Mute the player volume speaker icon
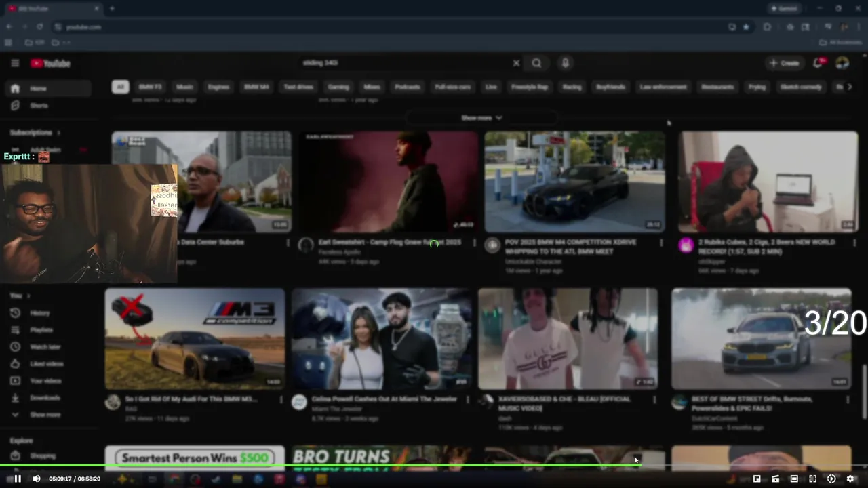The image size is (868, 488). [37, 479]
